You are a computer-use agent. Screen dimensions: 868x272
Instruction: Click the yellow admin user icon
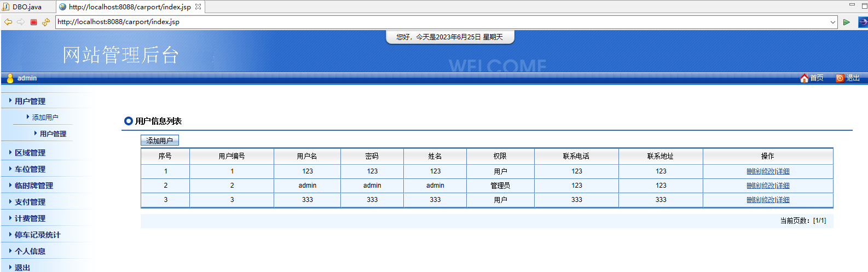(10, 78)
